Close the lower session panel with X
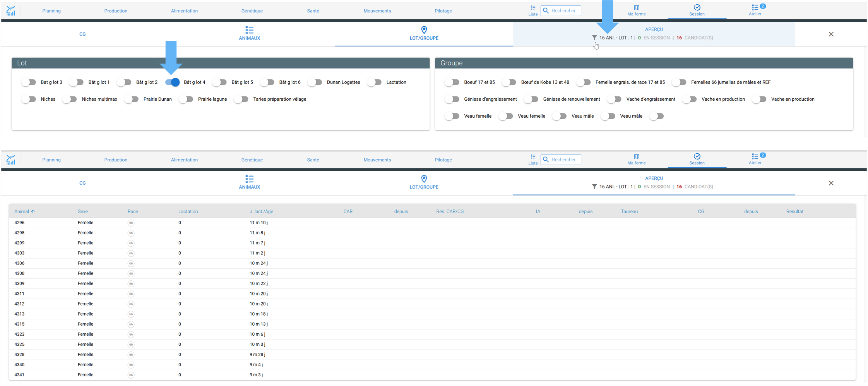Viewport: 868px width, 386px height. [x=831, y=183]
